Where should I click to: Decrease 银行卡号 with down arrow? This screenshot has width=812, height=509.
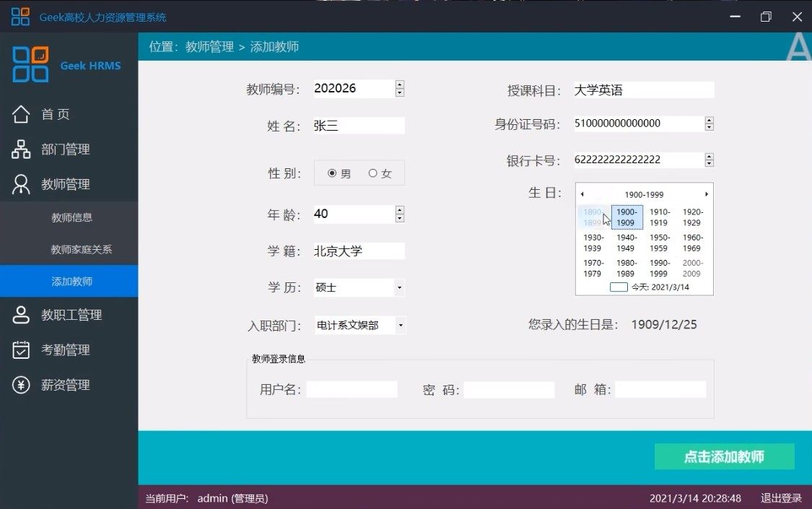710,164
